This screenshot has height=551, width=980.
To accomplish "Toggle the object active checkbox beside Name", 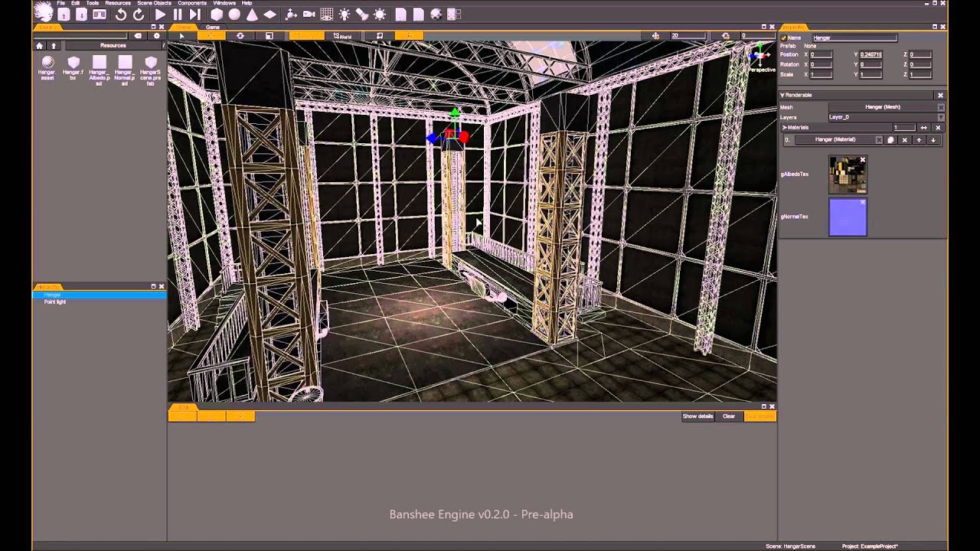I will (x=783, y=37).
